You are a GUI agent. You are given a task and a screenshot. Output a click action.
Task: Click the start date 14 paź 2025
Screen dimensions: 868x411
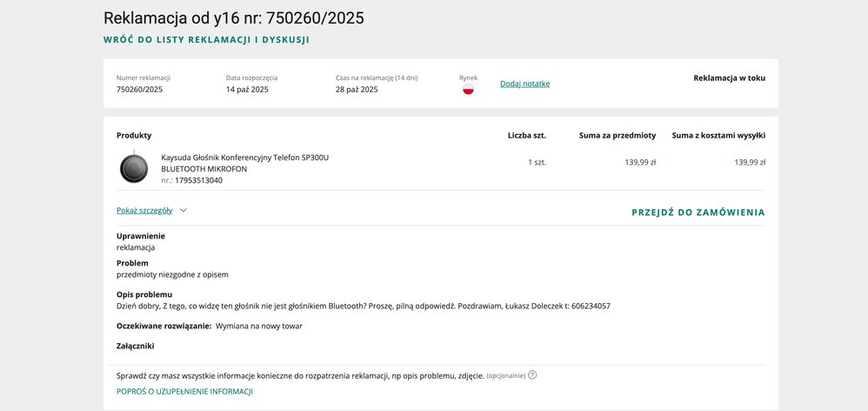point(247,90)
